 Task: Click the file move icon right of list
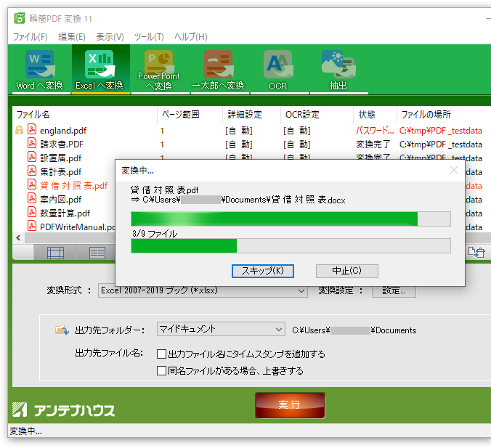476,252
